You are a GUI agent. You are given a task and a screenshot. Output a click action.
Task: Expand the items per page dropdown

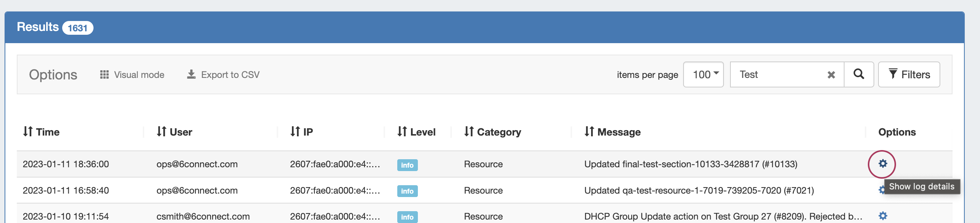pyautogui.click(x=703, y=74)
